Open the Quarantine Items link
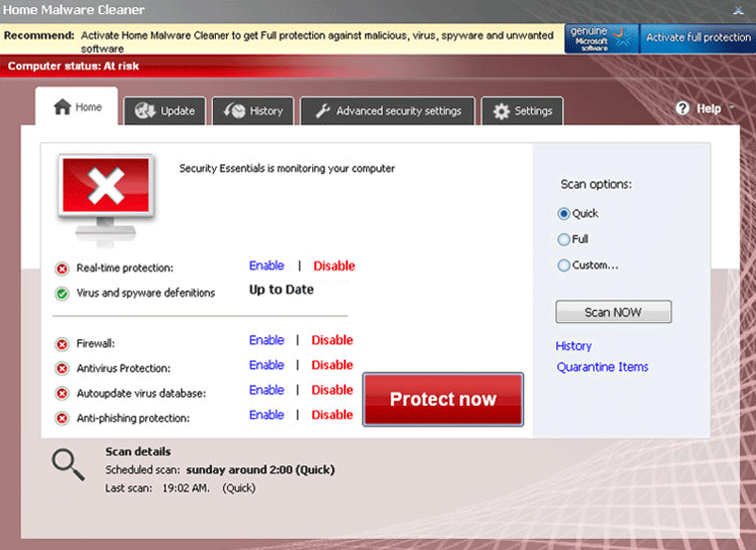Image resolution: width=756 pixels, height=550 pixels. click(x=602, y=367)
